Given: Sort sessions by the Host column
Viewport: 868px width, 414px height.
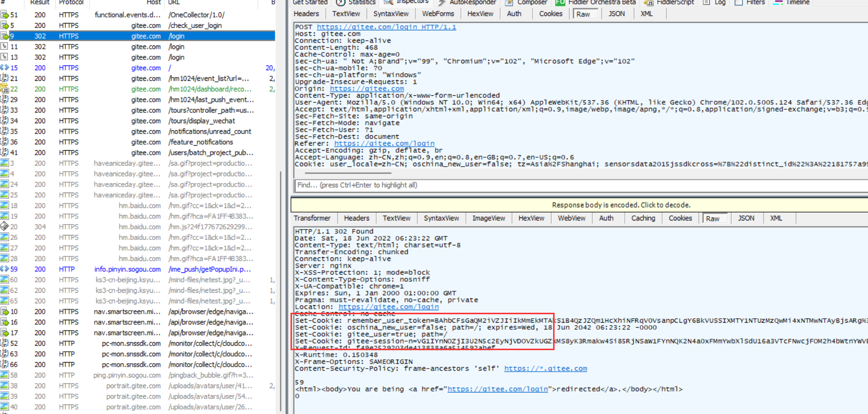Looking at the screenshot, I should point(153,2).
